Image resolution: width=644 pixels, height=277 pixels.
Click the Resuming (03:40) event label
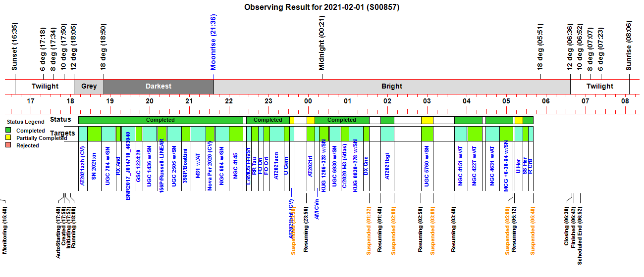[x=453, y=230]
